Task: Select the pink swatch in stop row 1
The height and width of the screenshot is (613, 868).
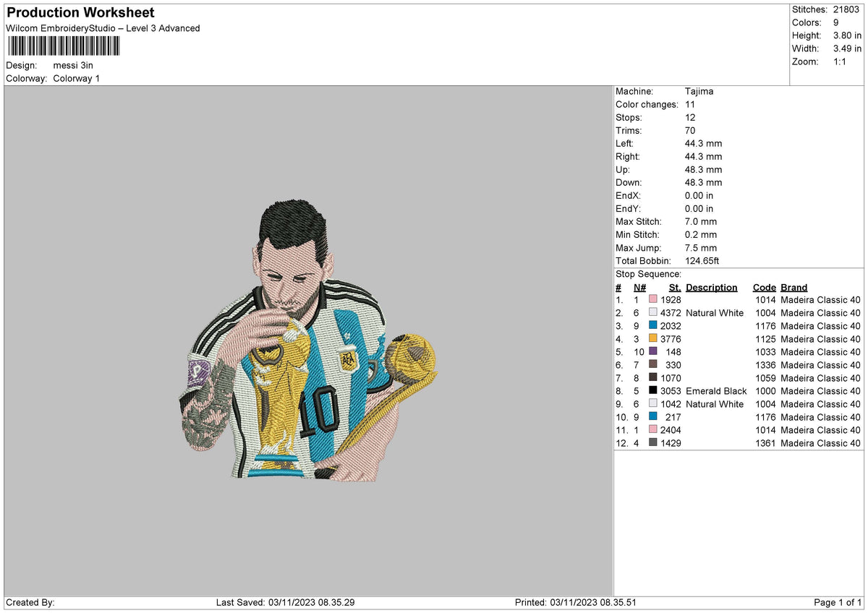Action: tap(653, 300)
